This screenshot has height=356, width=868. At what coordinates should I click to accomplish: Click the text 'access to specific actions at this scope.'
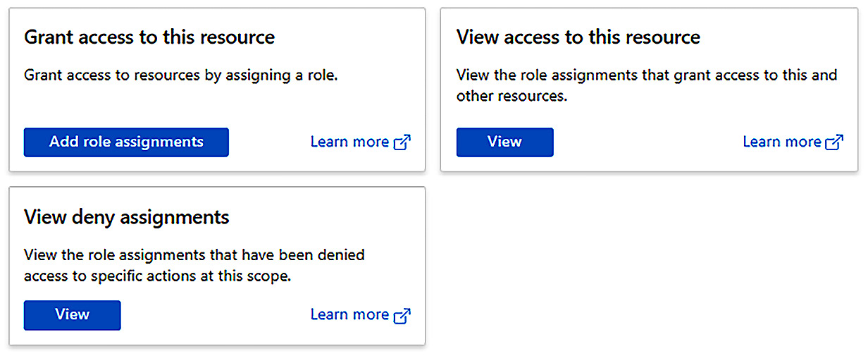(157, 276)
